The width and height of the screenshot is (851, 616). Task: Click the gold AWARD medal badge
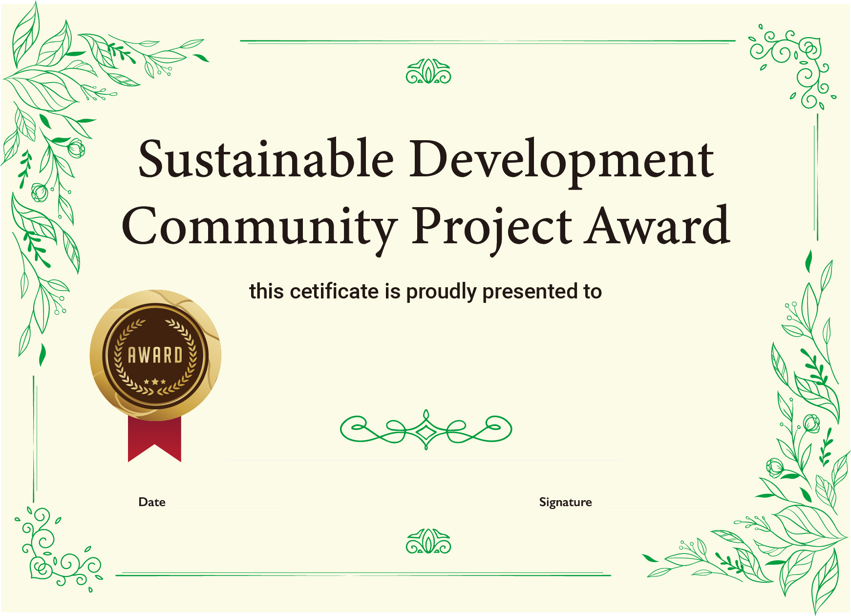click(x=155, y=355)
